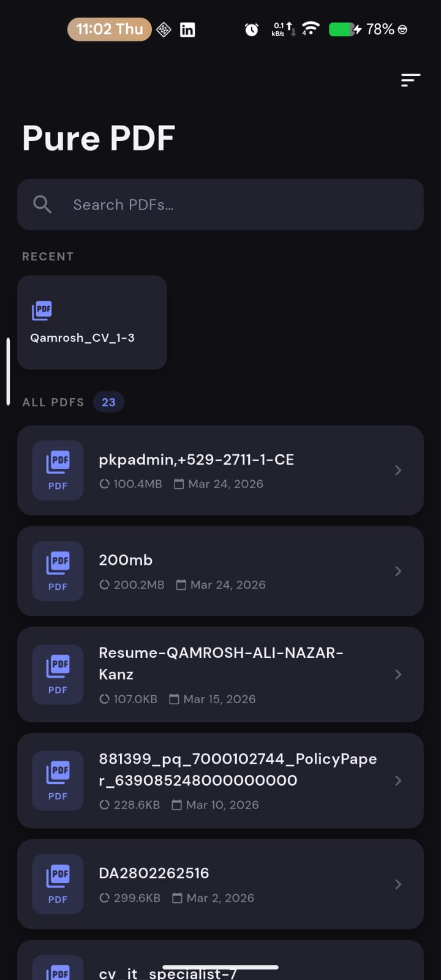Viewport: 441px width, 980px height.
Task: Open the sort and filter menu icon
Action: pyautogui.click(x=410, y=80)
